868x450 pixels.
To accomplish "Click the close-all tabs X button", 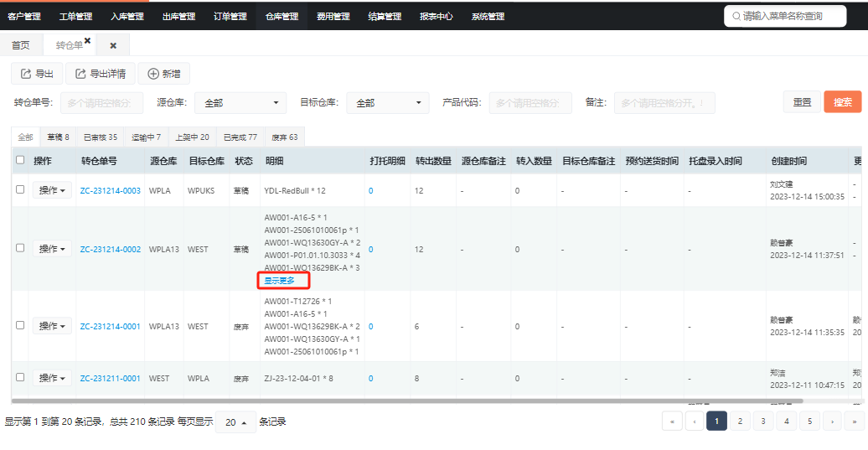I will pos(113,45).
